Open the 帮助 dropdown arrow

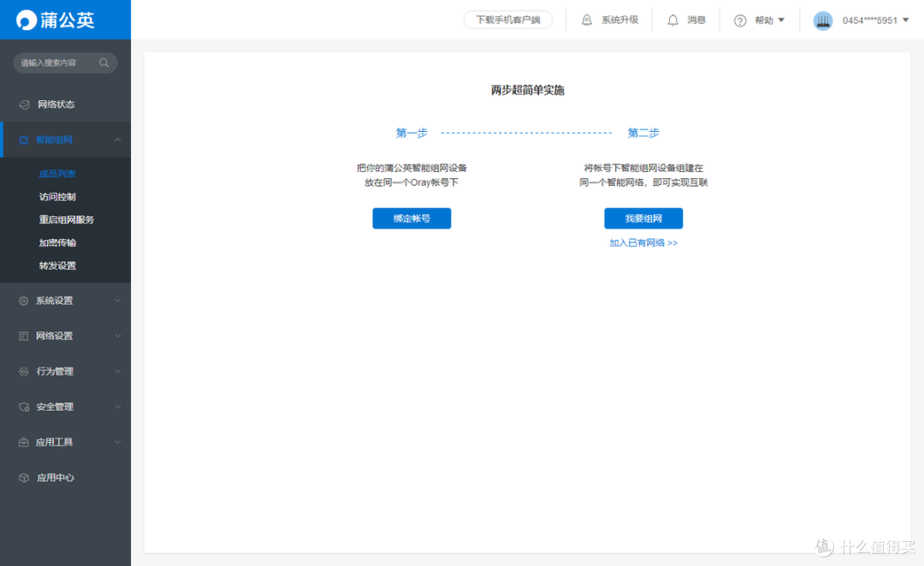[x=781, y=20]
